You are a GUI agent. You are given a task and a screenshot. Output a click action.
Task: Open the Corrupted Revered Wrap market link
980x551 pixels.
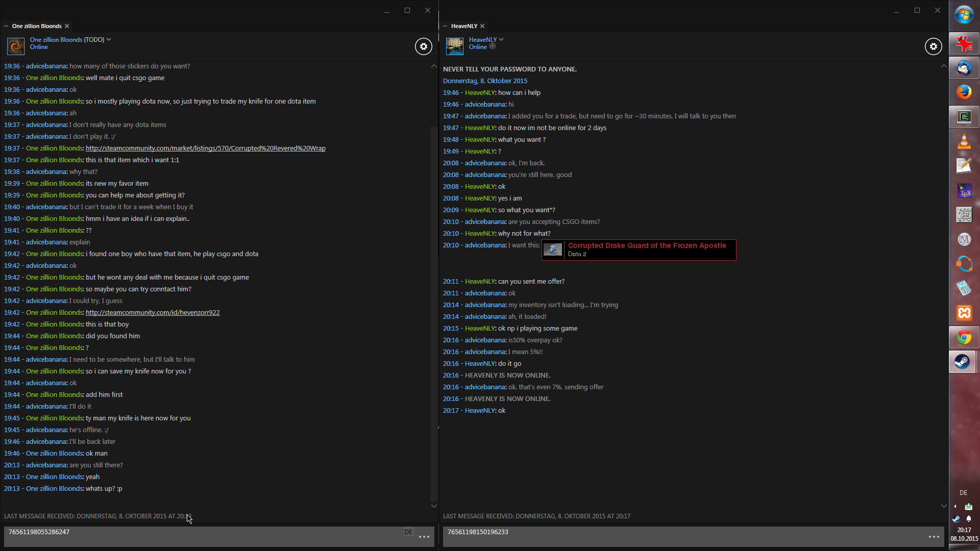[x=205, y=148]
